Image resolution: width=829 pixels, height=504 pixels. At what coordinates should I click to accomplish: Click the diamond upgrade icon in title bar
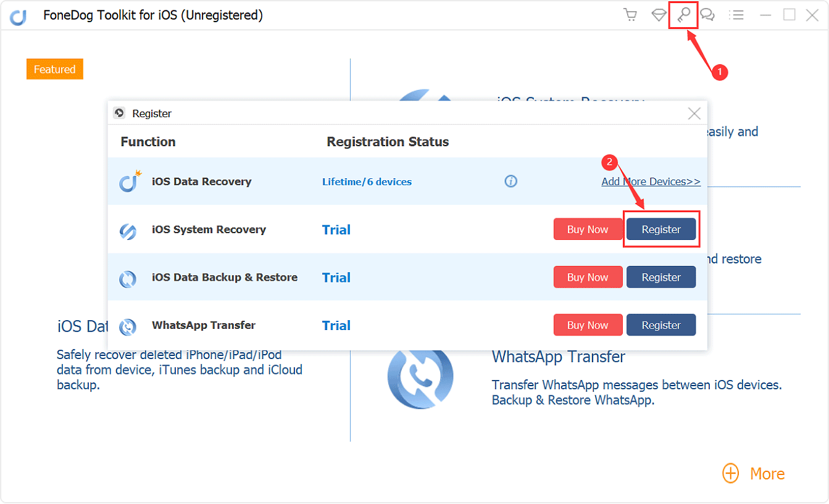coord(659,15)
